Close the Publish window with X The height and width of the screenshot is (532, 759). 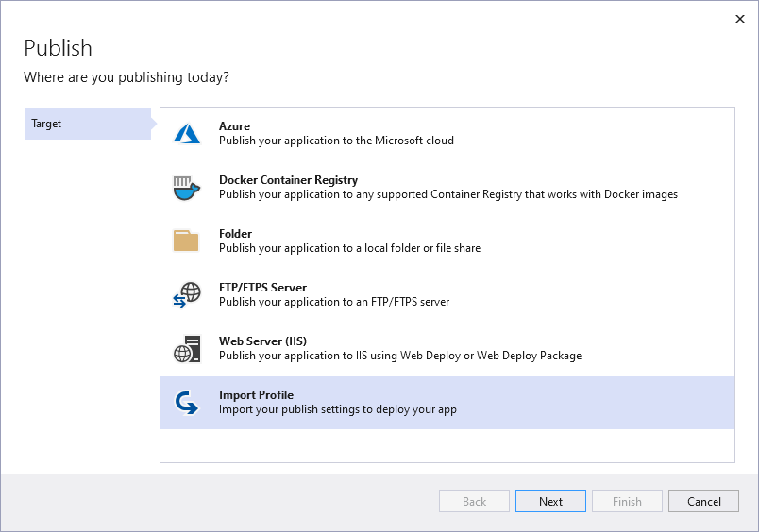pos(739,19)
